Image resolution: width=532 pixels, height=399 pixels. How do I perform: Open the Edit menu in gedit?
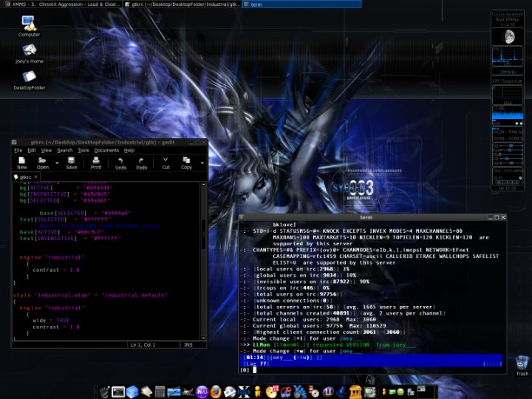pos(32,150)
